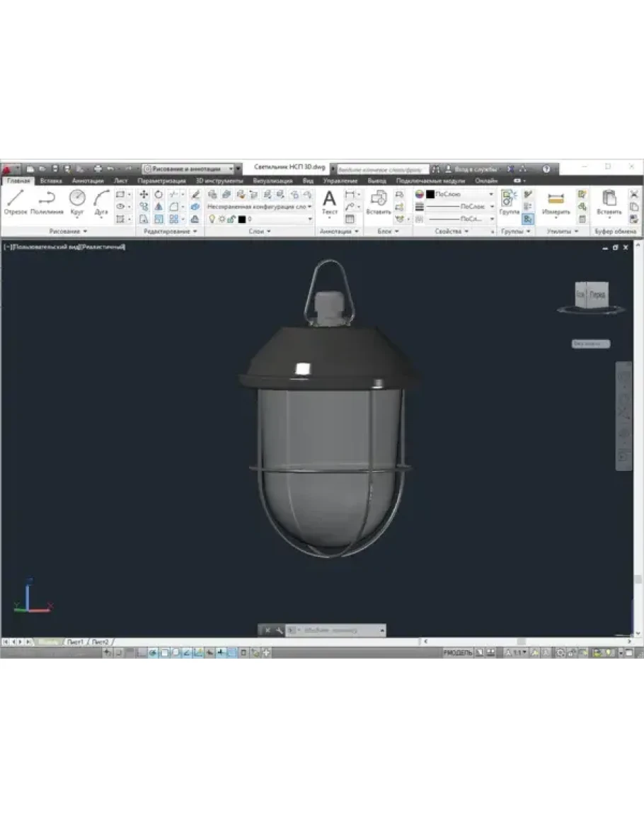
Task: Click the ViewCube in the viewport
Action: point(590,294)
